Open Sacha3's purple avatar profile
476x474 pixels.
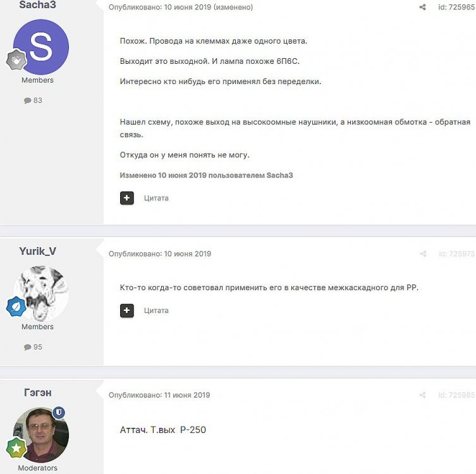(x=40, y=47)
